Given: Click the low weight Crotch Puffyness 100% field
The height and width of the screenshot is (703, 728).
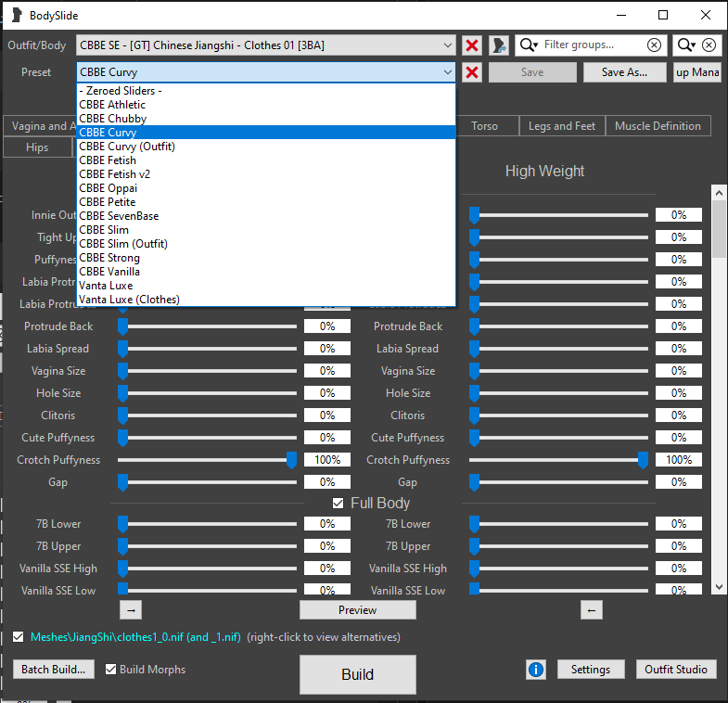Looking at the screenshot, I should [x=327, y=460].
